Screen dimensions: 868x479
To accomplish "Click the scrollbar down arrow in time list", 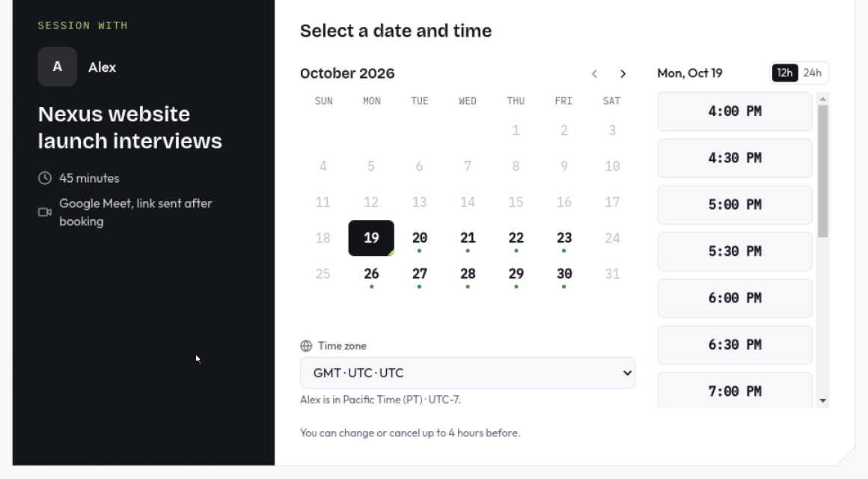I will (823, 400).
